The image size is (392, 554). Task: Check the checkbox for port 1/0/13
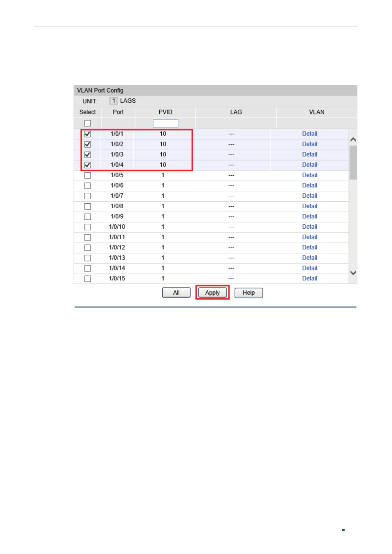coord(88,258)
